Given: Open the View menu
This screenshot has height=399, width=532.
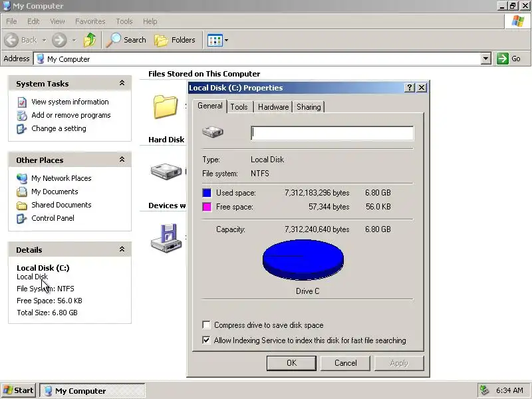Looking at the screenshot, I should 57,21.
